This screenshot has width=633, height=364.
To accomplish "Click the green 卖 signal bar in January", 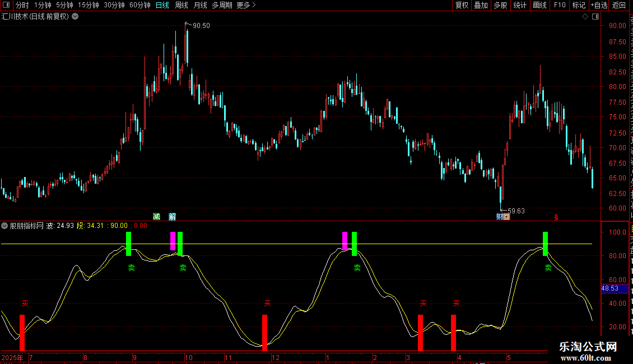I will click(x=354, y=244).
